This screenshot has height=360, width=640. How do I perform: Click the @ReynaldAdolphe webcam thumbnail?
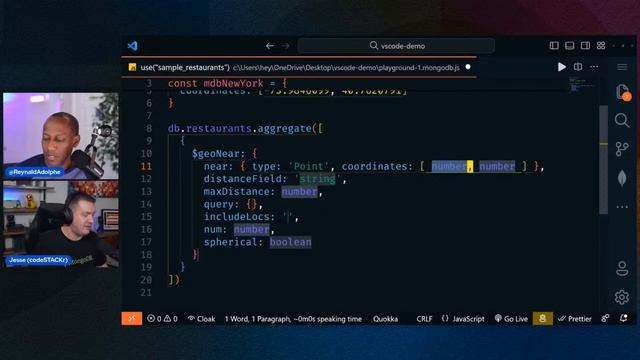(61, 136)
